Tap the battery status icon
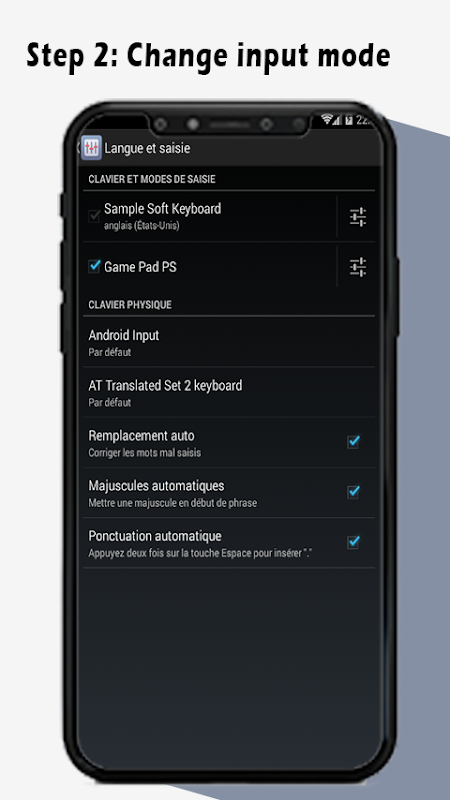Image resolution: width=450 pixels, height=800 pixels. (x=349, y=120)
